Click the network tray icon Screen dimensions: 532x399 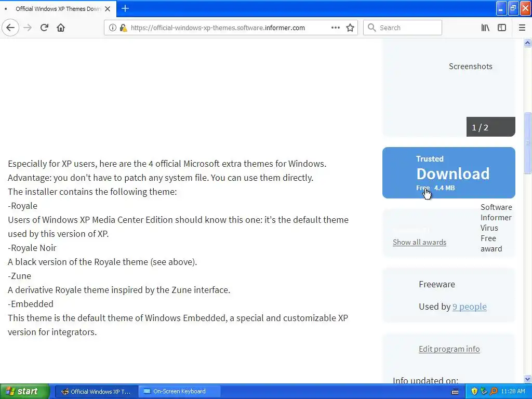pyautogui.click(x=484, y=391)
